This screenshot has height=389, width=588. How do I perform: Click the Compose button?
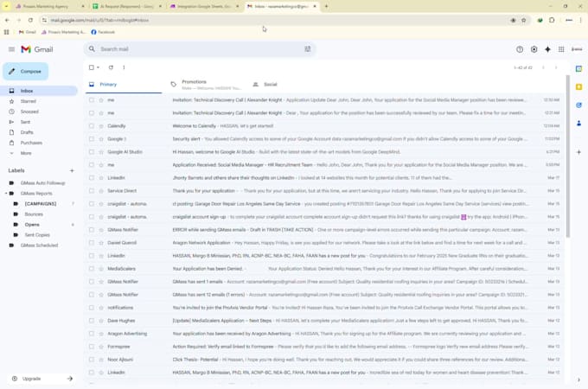[25, 71]
